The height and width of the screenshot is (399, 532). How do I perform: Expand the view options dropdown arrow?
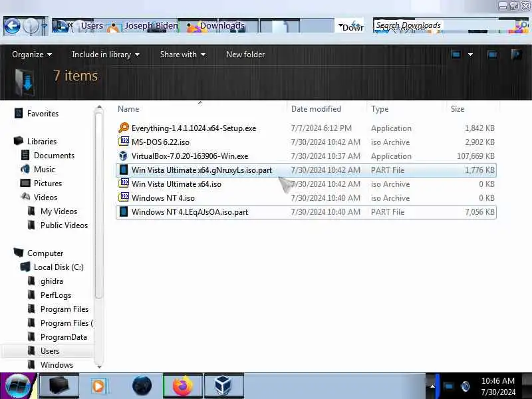coord(470,55)
